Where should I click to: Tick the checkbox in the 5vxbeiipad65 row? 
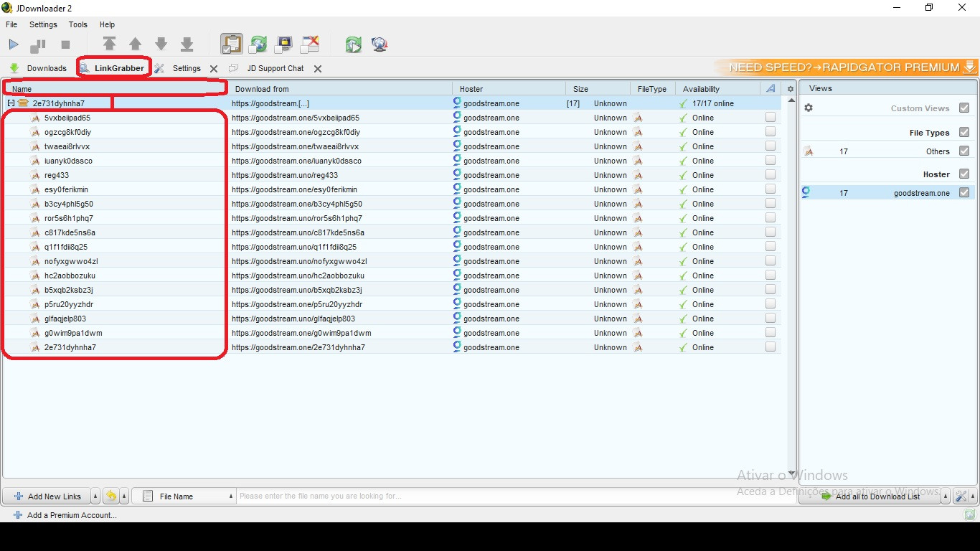coord(771,117)
